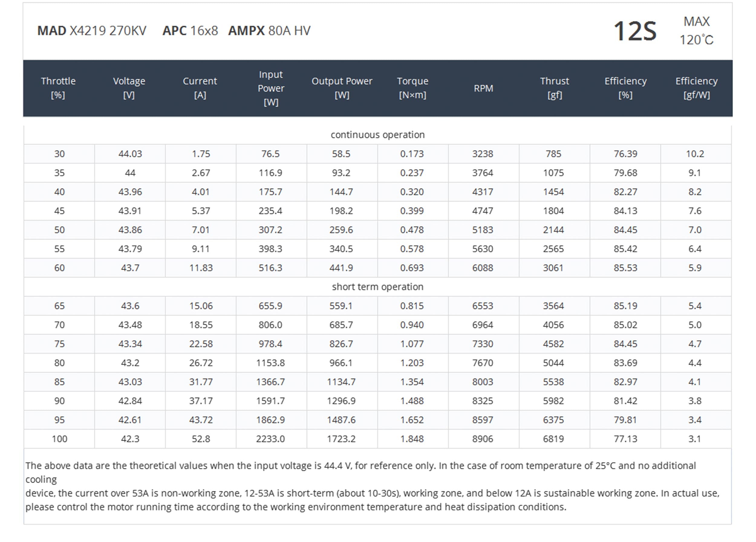The height and width of the screenshot is (542, 756).
Task: Select the 85.53 efficiency cell
Action: pyautogui.click(x=625, y=268)
